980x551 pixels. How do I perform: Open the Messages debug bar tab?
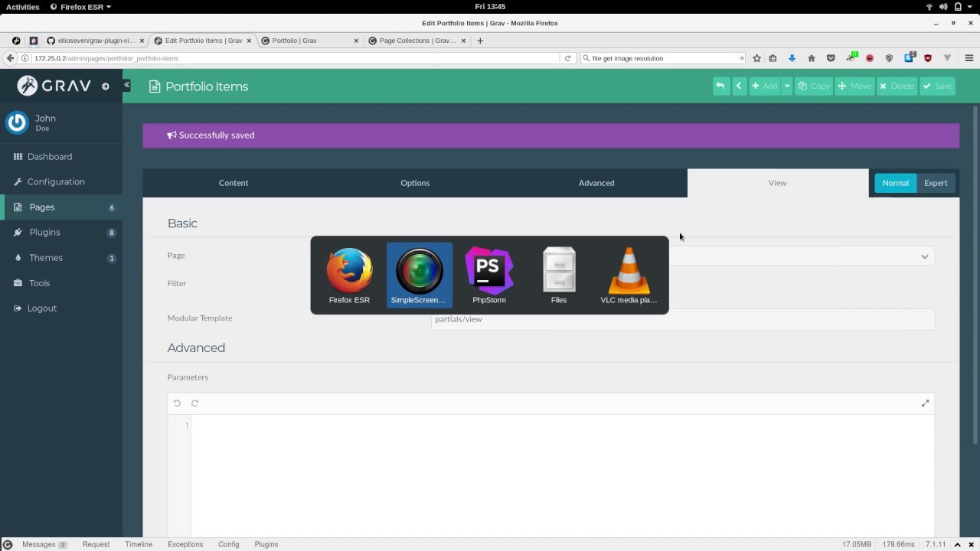pos(44,544)
